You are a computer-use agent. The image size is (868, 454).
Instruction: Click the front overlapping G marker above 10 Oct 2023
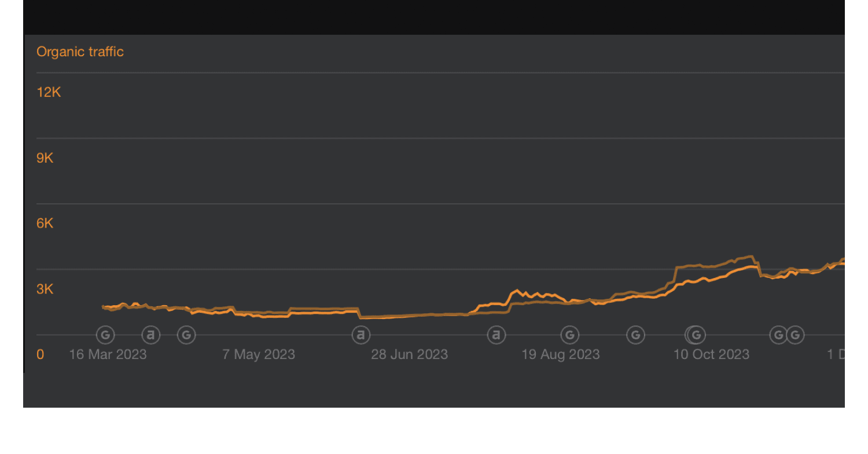697,335
